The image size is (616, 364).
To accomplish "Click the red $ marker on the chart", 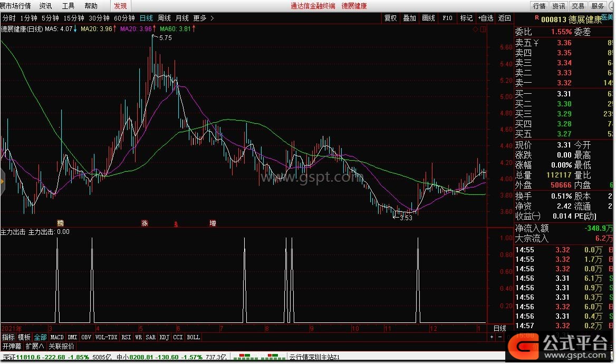I will [176, 224].
